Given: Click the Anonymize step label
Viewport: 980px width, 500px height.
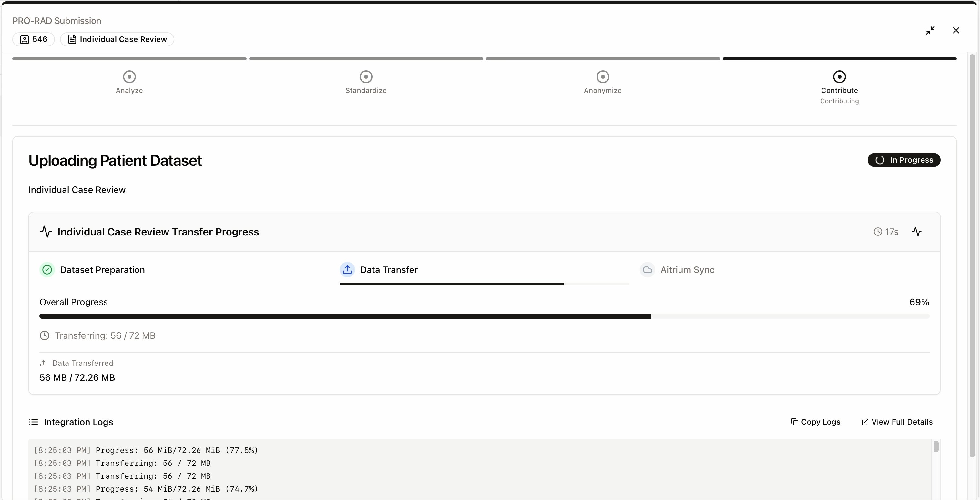Looking at the screenshot, I should tap(603, 91).
